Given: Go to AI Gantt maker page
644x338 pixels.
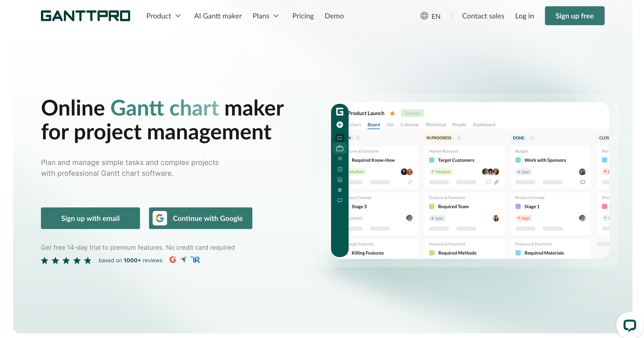Looking at the screenshot, I should pos(218,16).
